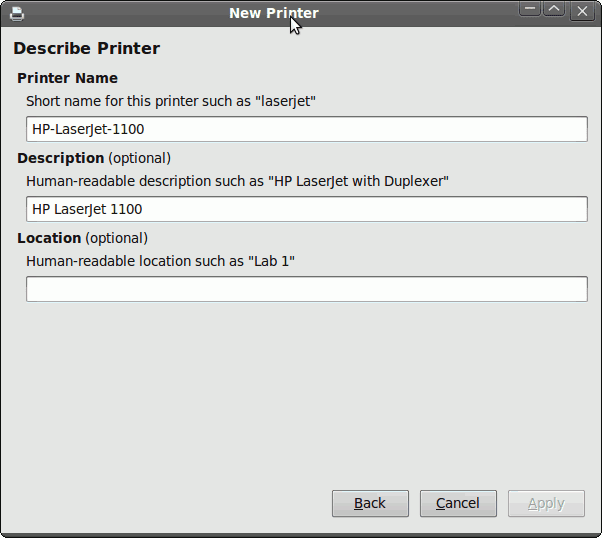
Task: Click the hint text mentioning "HP LaserJet with Duplexer"
Action: click(x=237, y=181)
